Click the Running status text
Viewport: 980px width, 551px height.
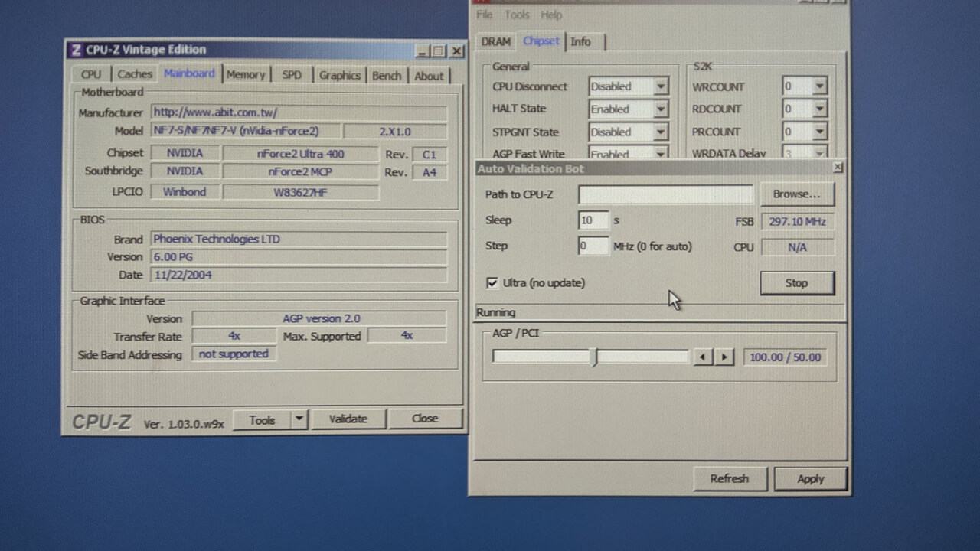[495, 313]
